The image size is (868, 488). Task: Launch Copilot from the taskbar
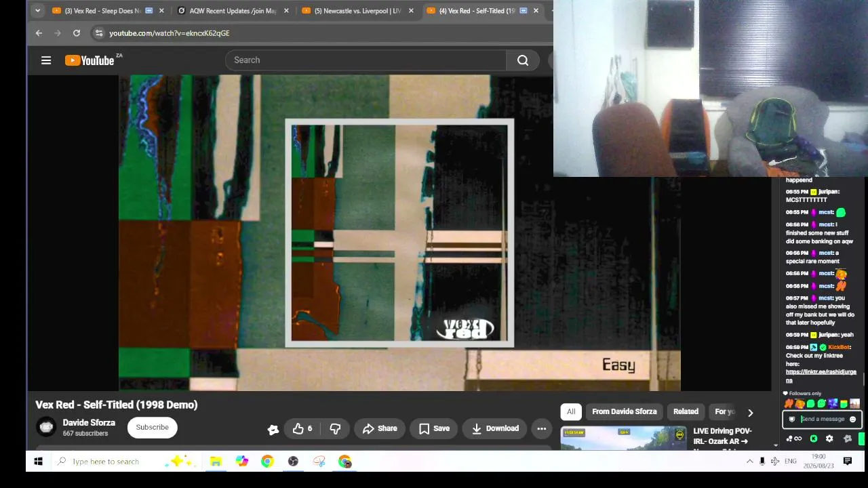coord(242,462)
